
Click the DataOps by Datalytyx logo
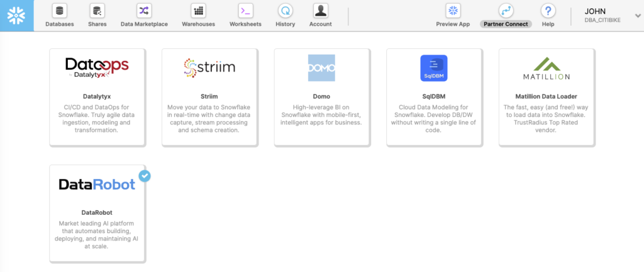97,68
